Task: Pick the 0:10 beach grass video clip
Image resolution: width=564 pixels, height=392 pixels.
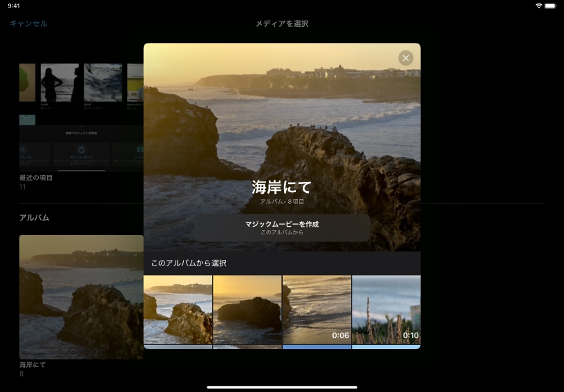Action: 386,310
